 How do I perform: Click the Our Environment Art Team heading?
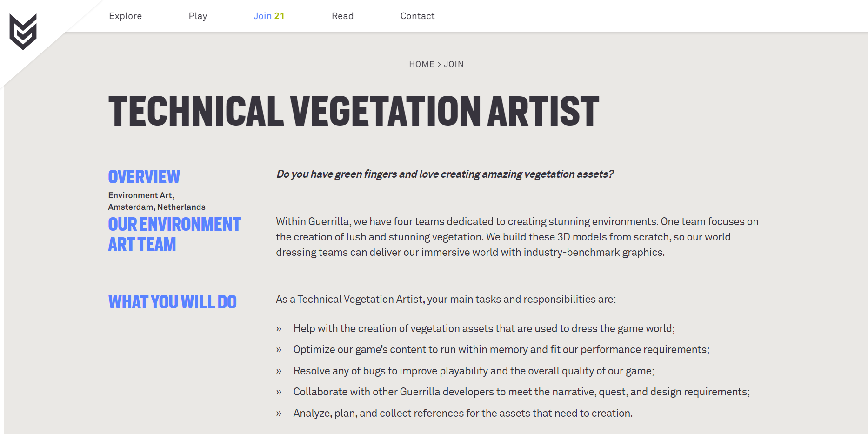(x=174, y=234)
